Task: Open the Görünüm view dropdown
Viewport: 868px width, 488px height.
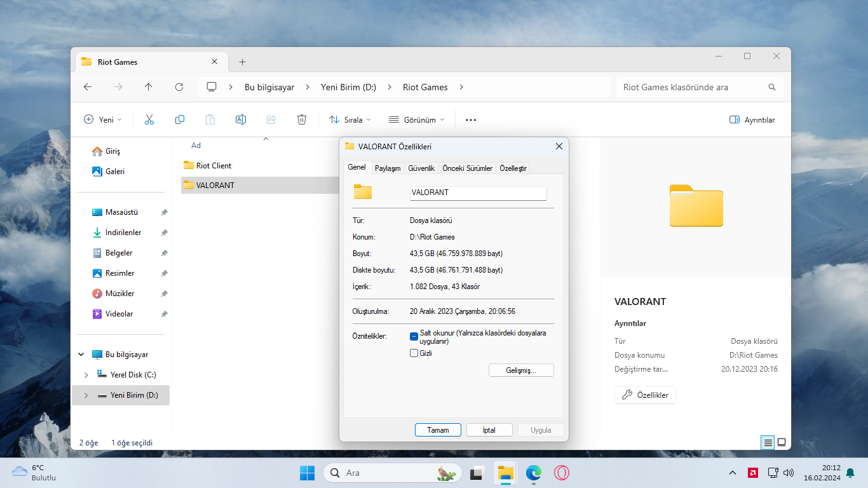Action: coord(417,119)
